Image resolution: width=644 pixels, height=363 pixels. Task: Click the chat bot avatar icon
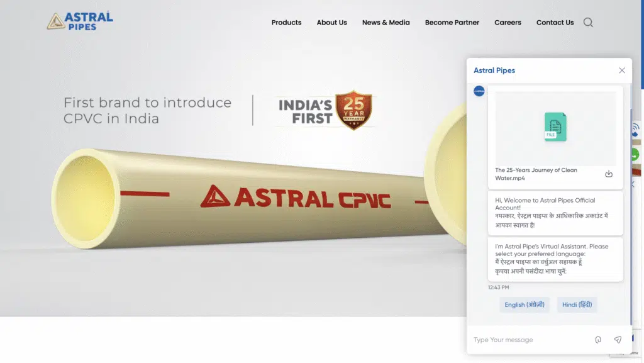(479, 91)
